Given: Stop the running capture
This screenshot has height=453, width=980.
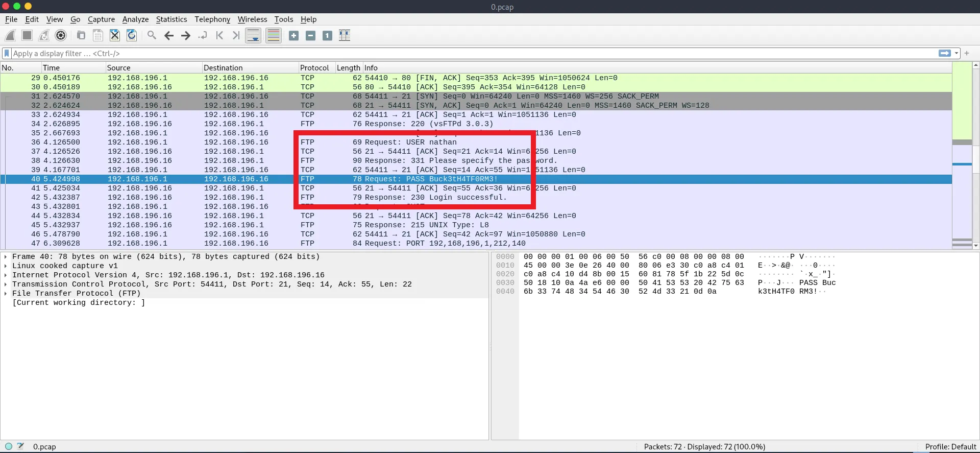Looking at the screenshot, I should point(27,36).
